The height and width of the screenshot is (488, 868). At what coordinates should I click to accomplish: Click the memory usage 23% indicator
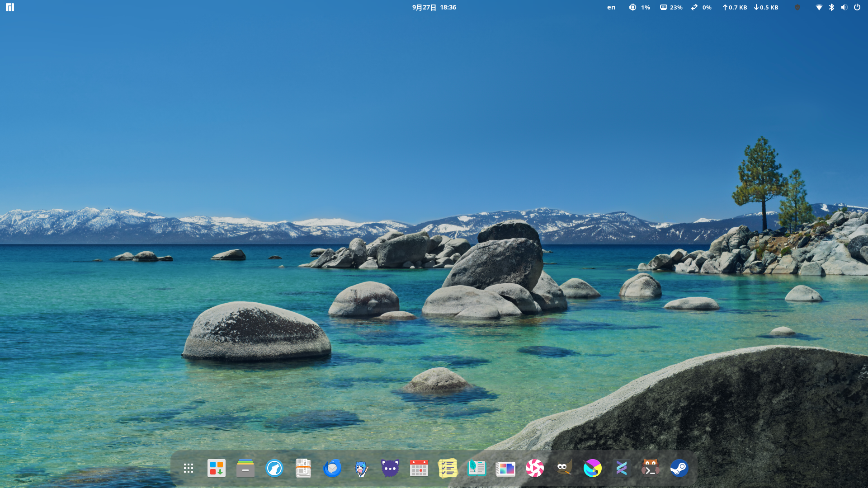pos(671,7)
